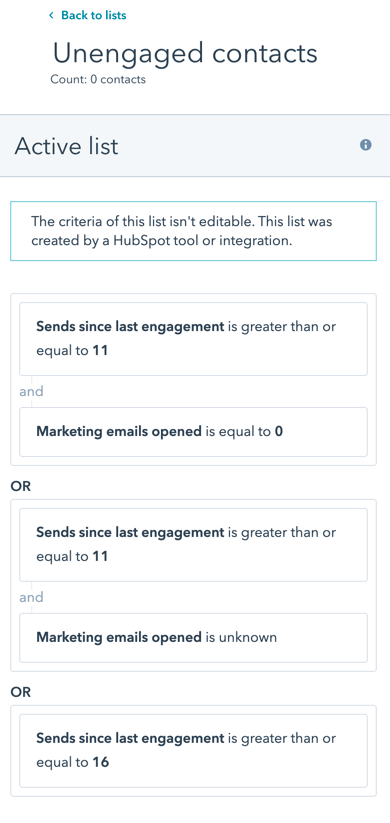Open Sends since last engagement filter with value 16
The width and height of the screenshot is (390, 823).
[x=194, y=751]
